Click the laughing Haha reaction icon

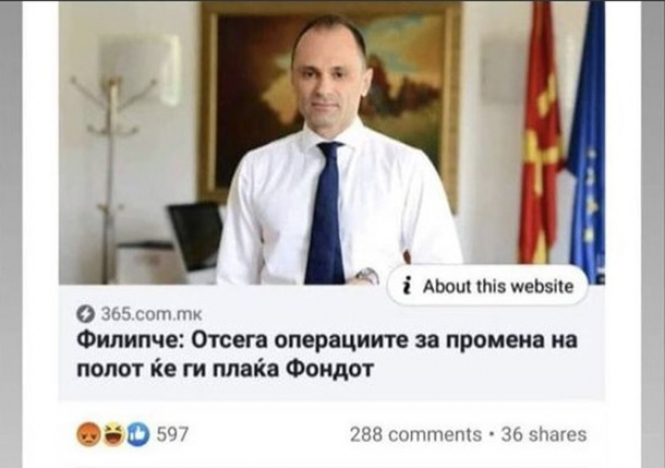coord(114,434)
